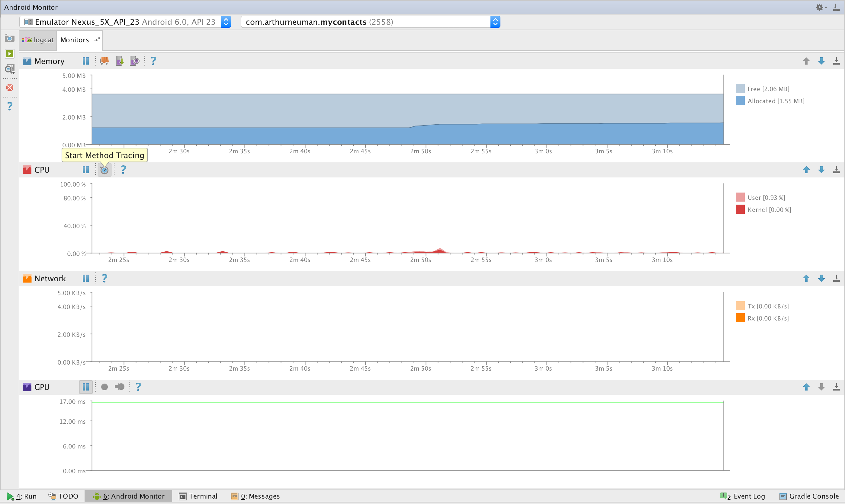Viewport: 845px width, 504px height.
Task: Open GPU monitor help
Action: click(138, 387)
